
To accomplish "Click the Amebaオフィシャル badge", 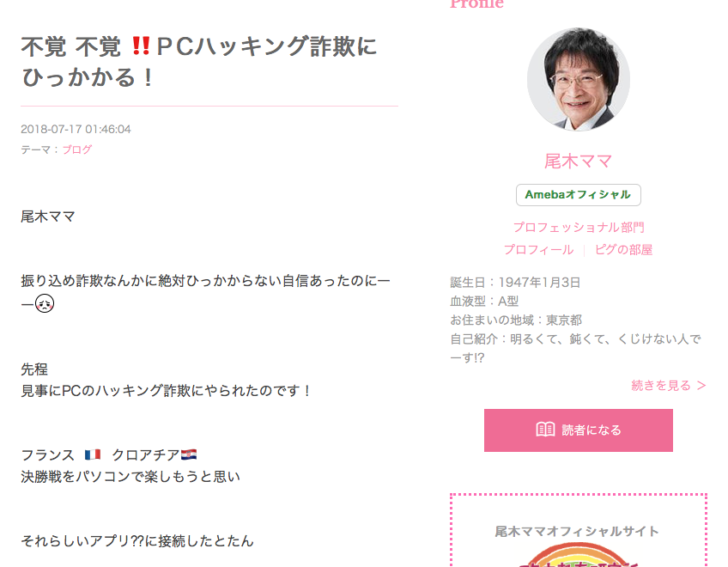I will 578,195.
